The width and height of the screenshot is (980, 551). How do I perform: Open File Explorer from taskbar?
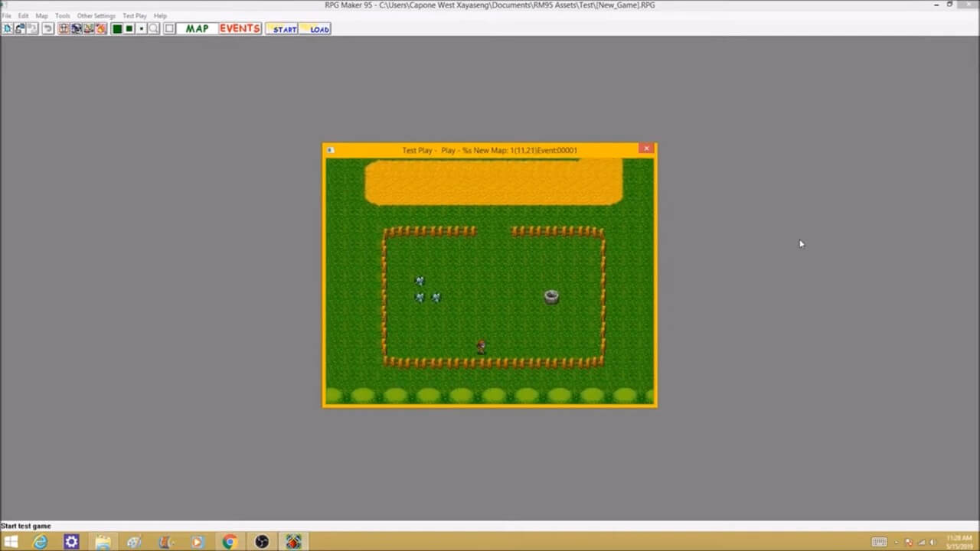coord(103,542)
